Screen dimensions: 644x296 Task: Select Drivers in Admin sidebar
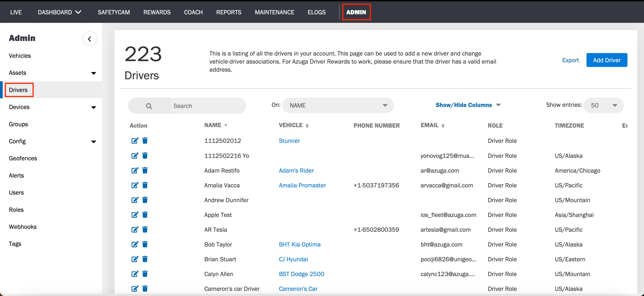coord(18,90)
